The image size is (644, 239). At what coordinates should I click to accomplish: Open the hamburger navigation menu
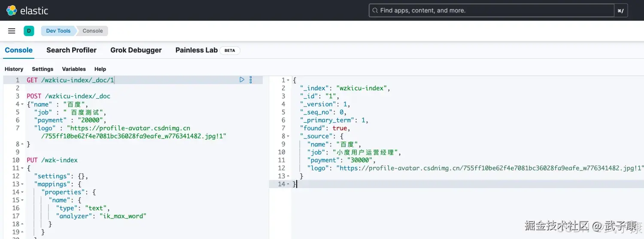pyautogui.click(x=12, y=31)
